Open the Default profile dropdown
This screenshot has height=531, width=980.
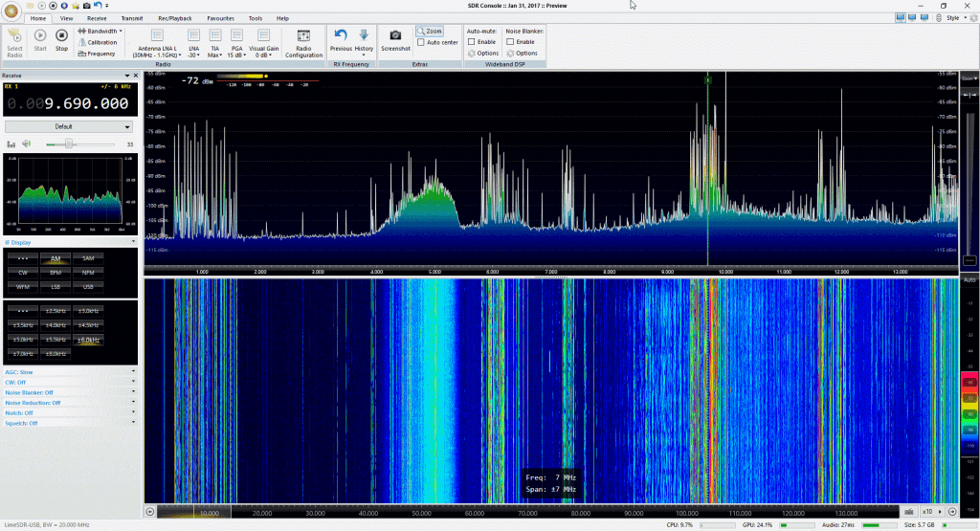[x=69, y=126]
